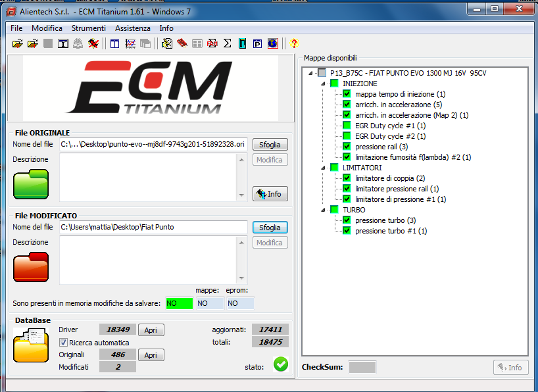Click the globe internet toolbar icon

click(x=273, y=43)
